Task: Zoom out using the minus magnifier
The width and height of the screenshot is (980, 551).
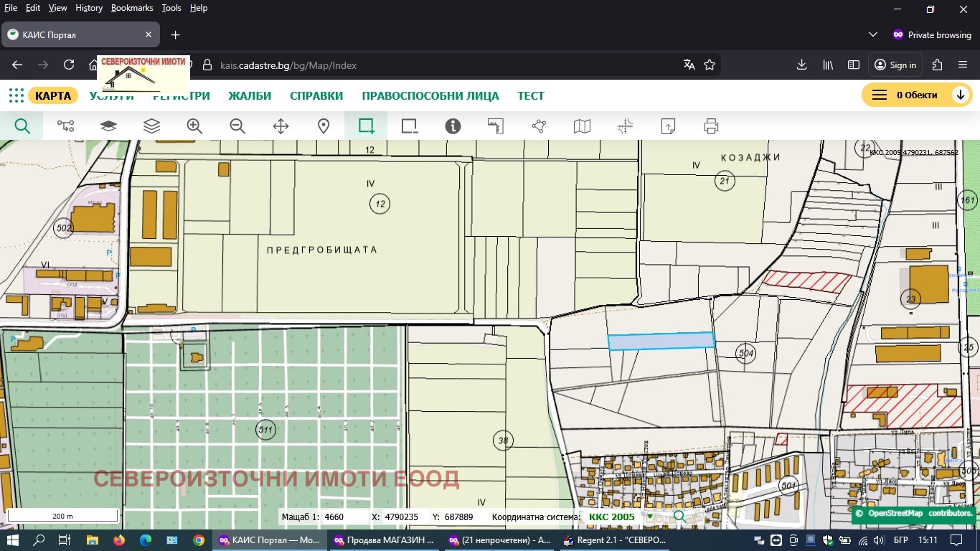Action: (x=237, y=126)
